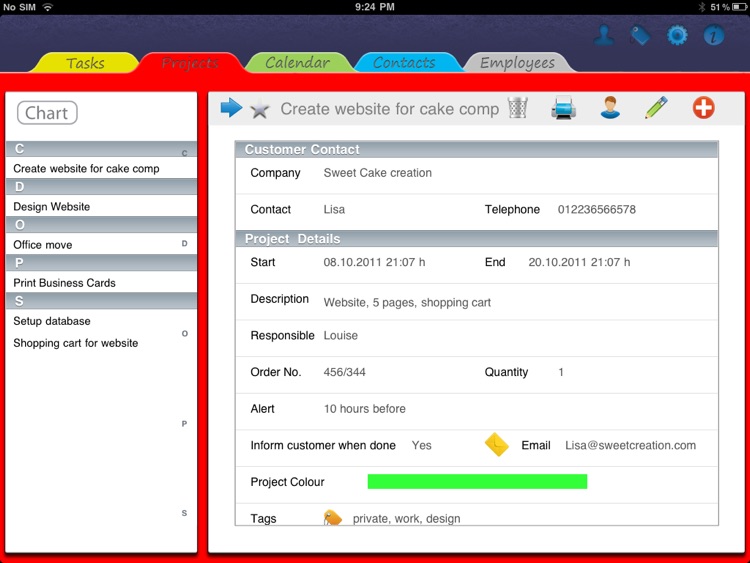
Task: Click the Project Details section header
Action: pyautogui.click(x=476, y=238)
